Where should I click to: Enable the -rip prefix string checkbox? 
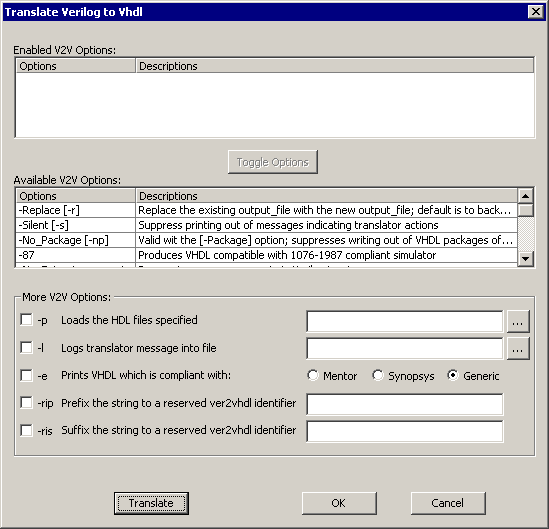pyautogui.click(x=27, y=403)
